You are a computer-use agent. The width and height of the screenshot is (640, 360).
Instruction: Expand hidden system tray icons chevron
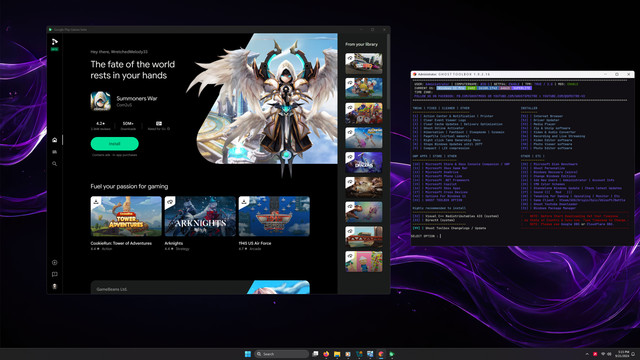pos(587,354)
